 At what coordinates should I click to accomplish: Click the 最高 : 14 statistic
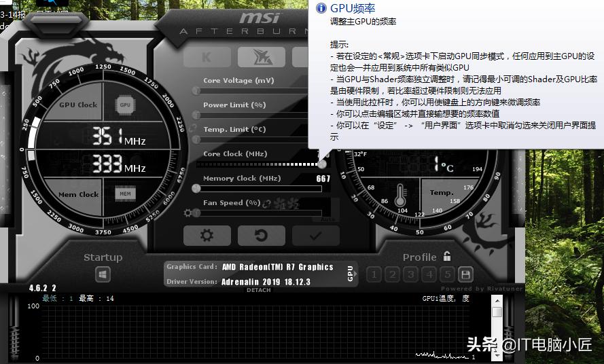click(x=96, y=299)
